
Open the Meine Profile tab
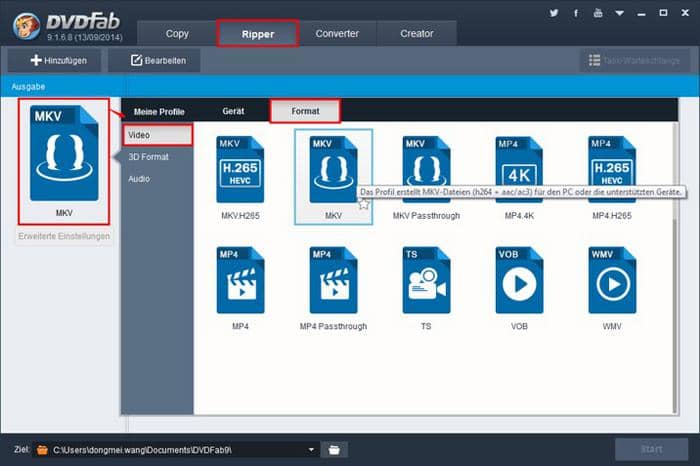159,112
